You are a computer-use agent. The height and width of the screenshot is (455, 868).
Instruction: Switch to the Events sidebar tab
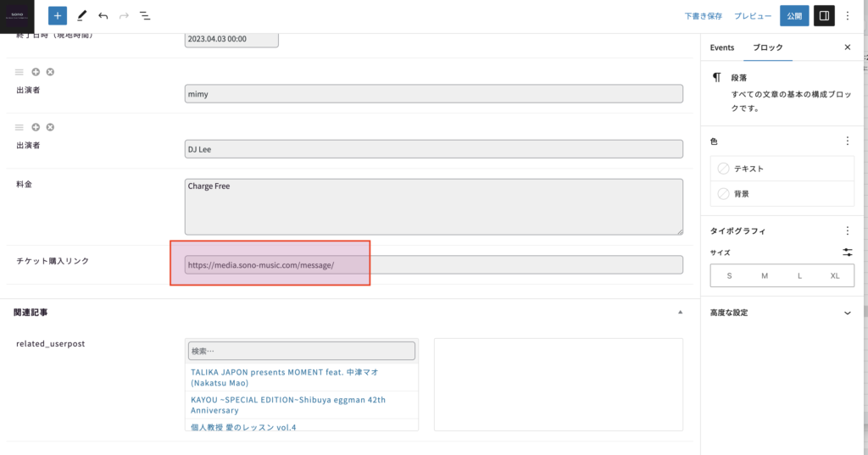tap(722, 47)
